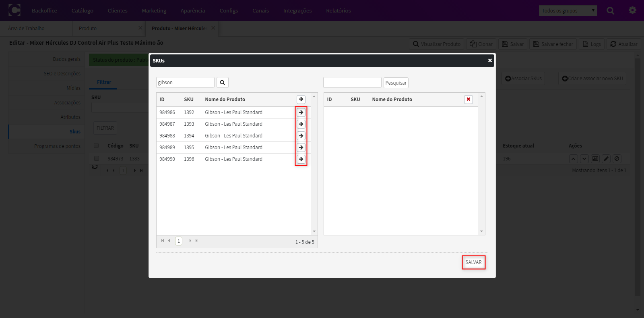Viewport: 644px width, 318px height.
Task: Open the Todos os grupos dropdown
Action: point(568,10)
